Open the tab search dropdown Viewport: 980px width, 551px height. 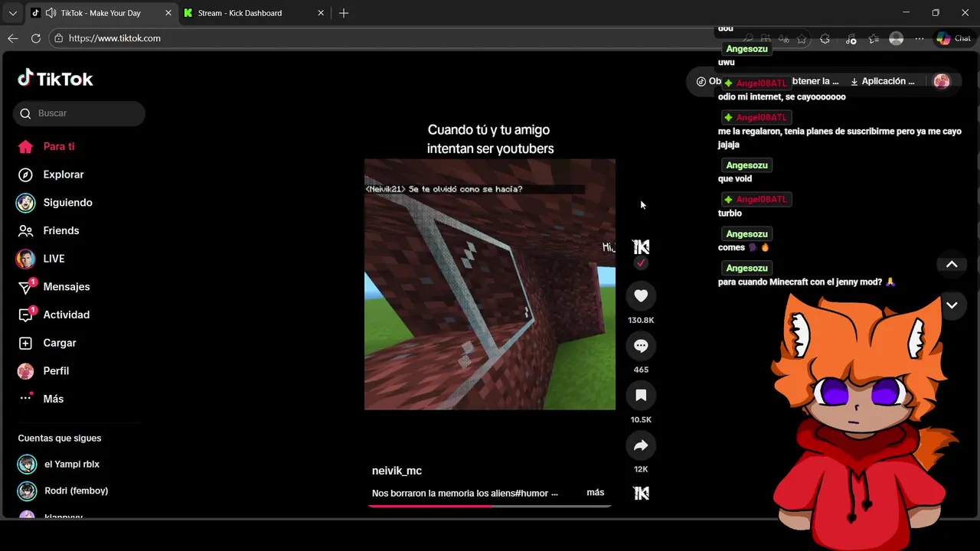(x=12, y=13)
